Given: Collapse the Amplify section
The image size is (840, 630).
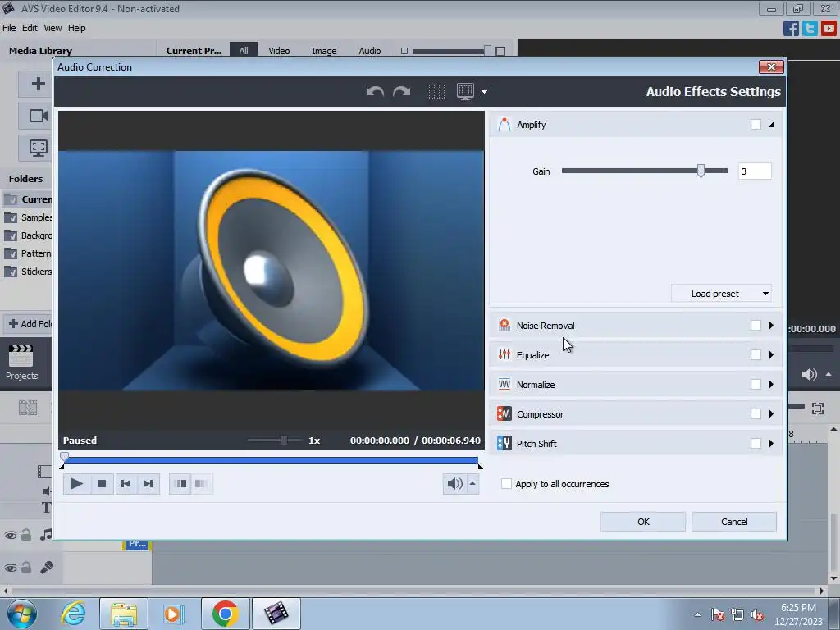Looking at the screenshot, I should (x=771, y=125).
